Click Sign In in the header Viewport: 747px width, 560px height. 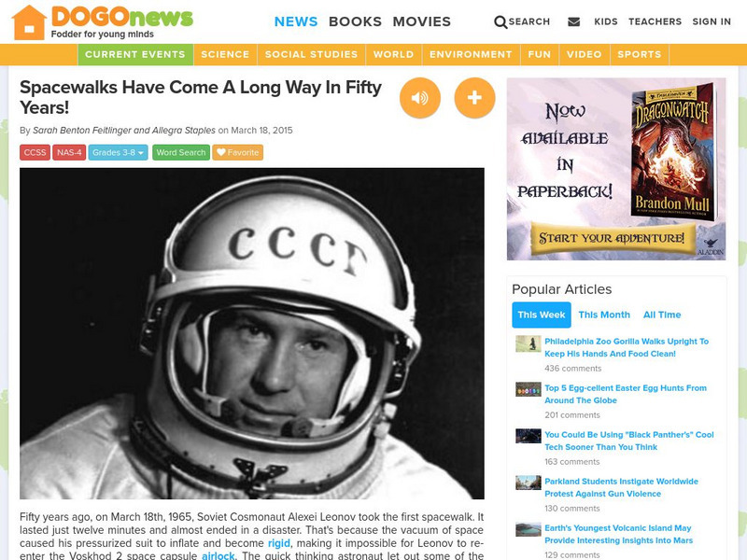(712, 21)
